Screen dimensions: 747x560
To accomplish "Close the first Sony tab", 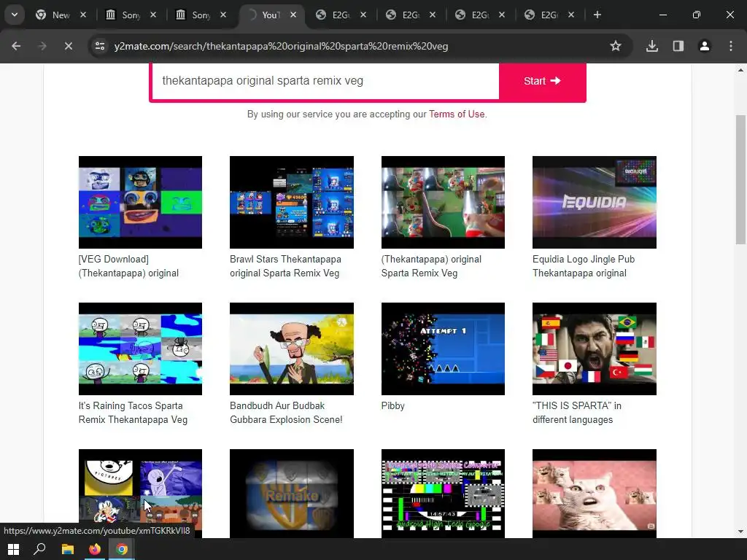I will coord(153,15).
